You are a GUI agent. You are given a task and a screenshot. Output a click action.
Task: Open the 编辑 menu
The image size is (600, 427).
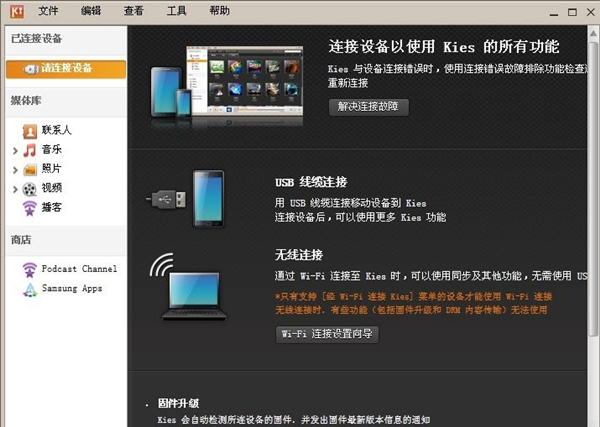pyautogui.click(x=91, y=11)
